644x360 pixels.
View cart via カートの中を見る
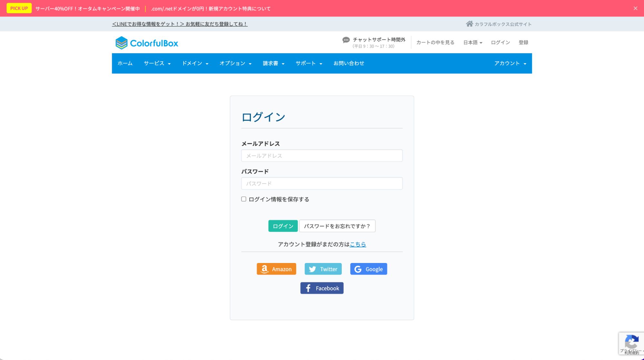pyautogui.click(x=435, y=43)
